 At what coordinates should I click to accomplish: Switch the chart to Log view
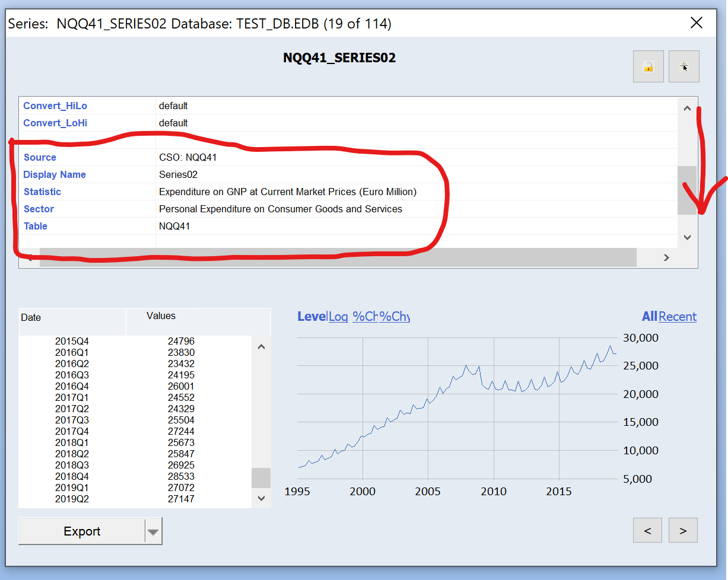pyautogui.click(x=338, y=317)
